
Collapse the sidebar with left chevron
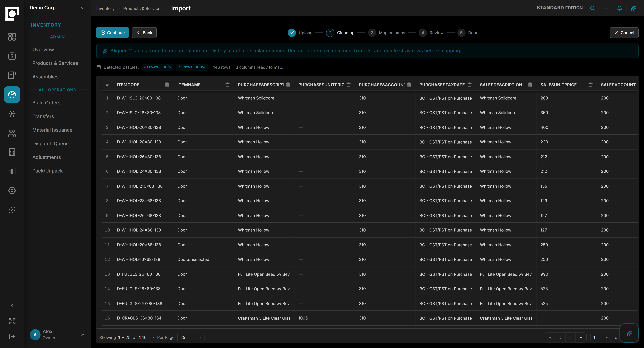point(12,306)
